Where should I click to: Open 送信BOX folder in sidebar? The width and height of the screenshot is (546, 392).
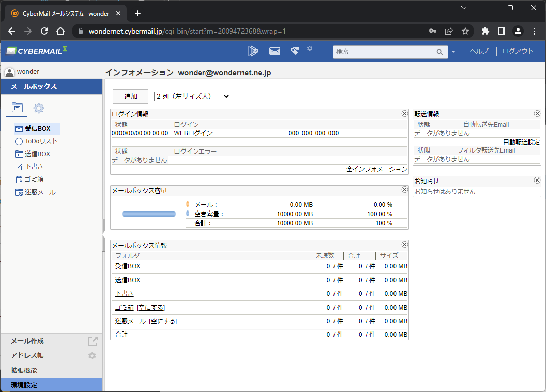tap(38, 154)
